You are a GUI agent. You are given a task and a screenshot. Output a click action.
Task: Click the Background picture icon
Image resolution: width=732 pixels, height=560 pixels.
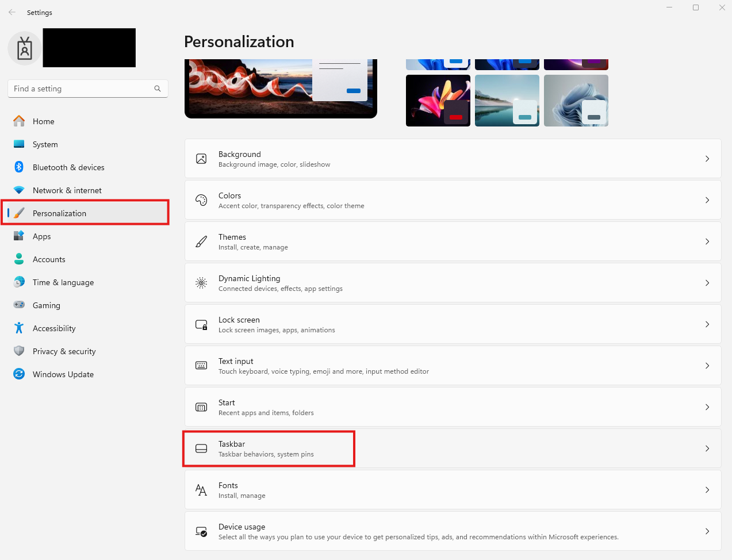pyautogui.click(x=201, y=159)
